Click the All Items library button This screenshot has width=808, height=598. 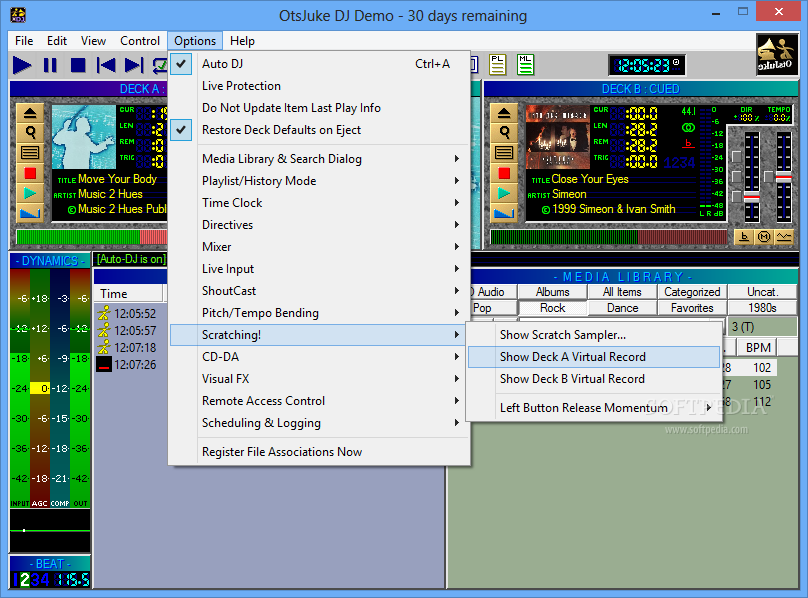(x=622, y=292)
